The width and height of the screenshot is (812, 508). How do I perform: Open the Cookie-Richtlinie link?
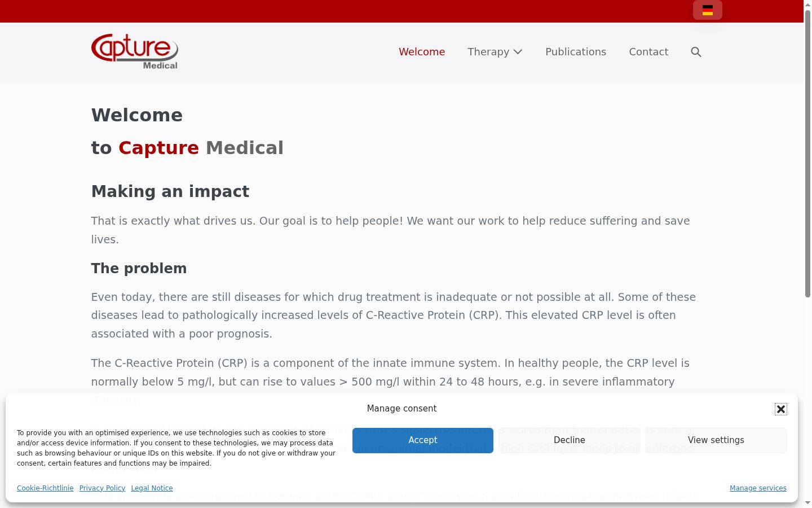[45, 488]
